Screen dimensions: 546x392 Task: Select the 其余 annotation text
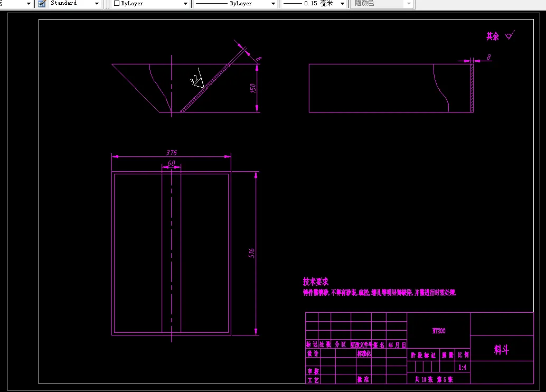tap(492, 36)
